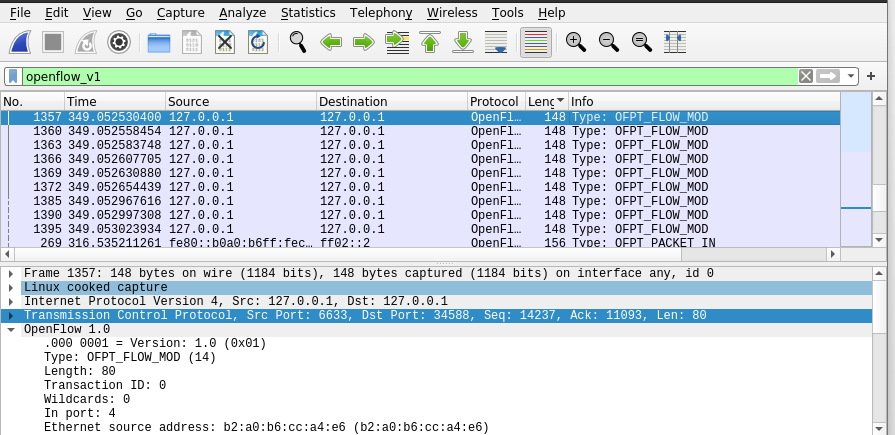The image size is (895, 435).
Task: Open capture options gear icon
Action: pos(119,42)
